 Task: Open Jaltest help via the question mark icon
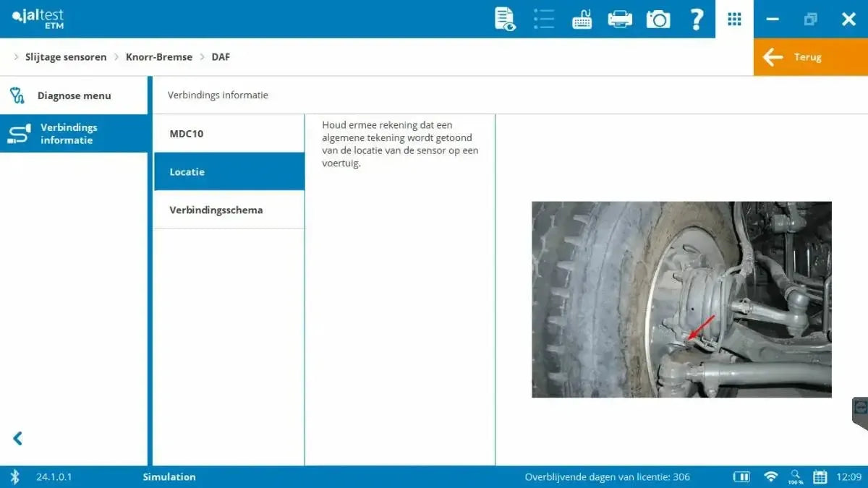pyautogui.click(x=697, y=19)
